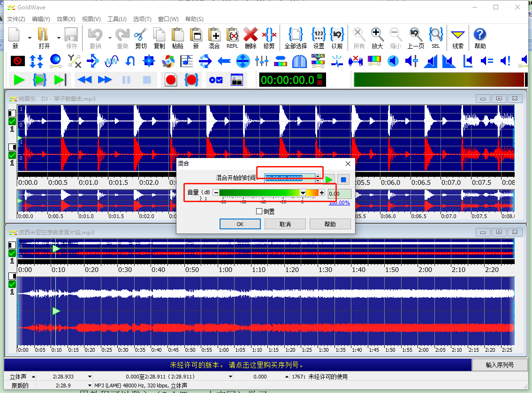This screenshot has height=393, width=532.
Task: Click the 修剪 trim icon
Action: point(269,35)
